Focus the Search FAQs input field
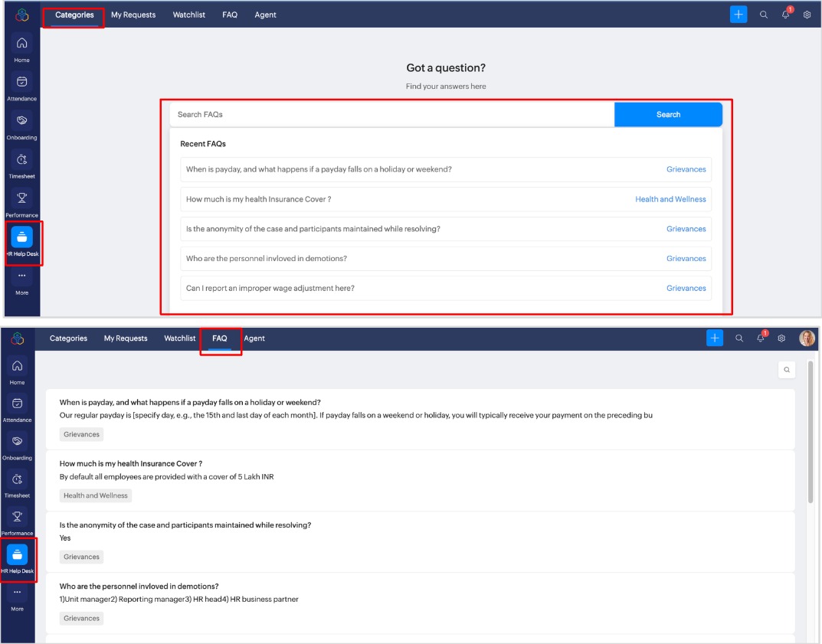 click(x=391, y=114)
